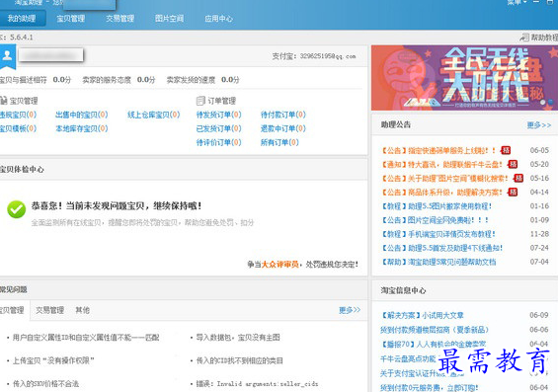Go to 图片空间 tab
Screen dimensions: 558x392
170,19
